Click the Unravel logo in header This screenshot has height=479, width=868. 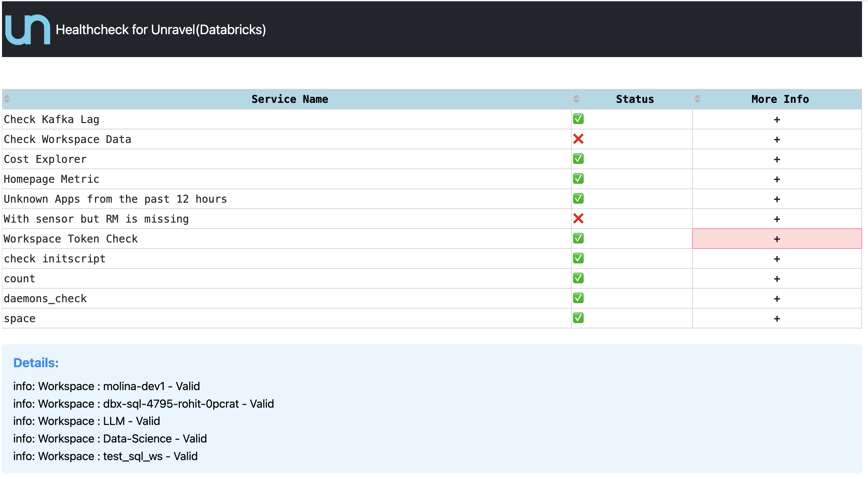28,30
